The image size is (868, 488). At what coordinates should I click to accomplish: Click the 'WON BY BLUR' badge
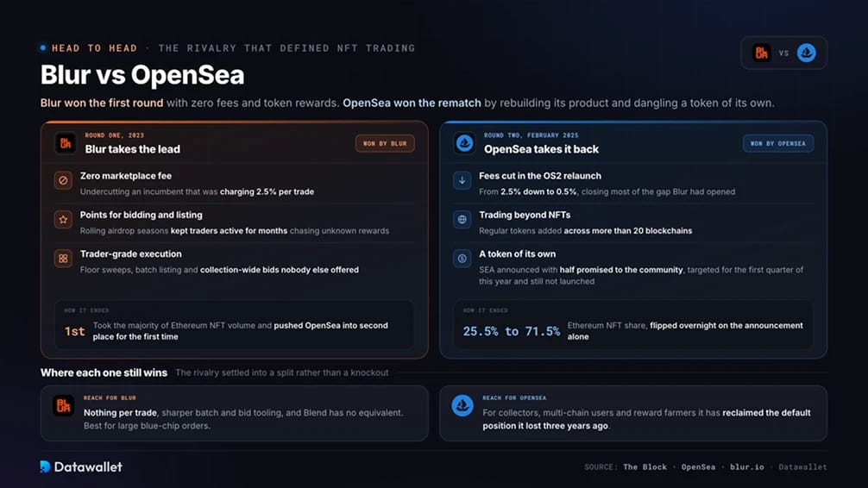coord(385,143)
